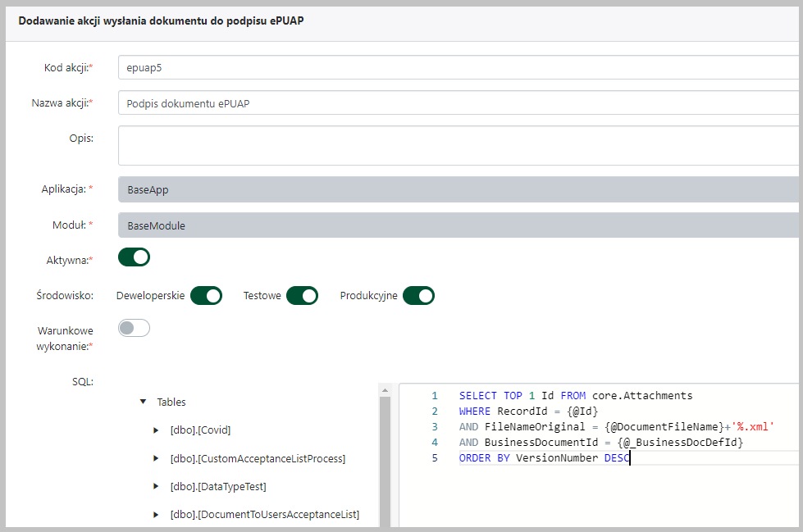Screen dimensions: 803x532
Task: Open the Moduł BaseModule field
Action: point(458,225)
